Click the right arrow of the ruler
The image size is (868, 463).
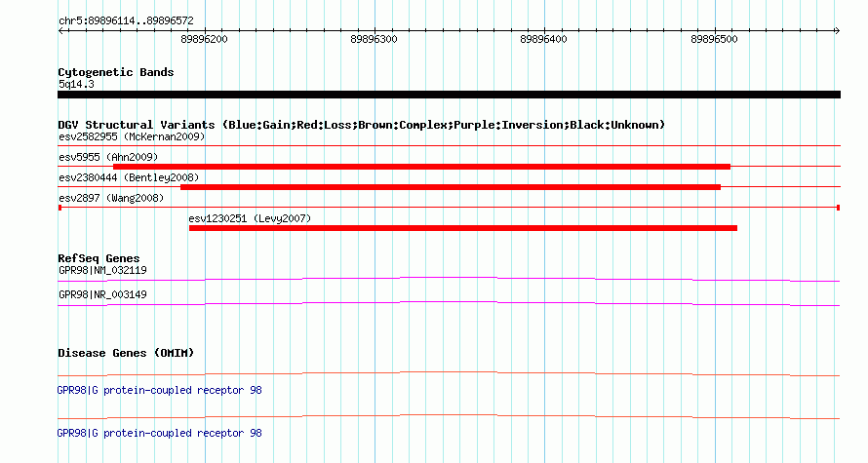[x=837, y=31]
